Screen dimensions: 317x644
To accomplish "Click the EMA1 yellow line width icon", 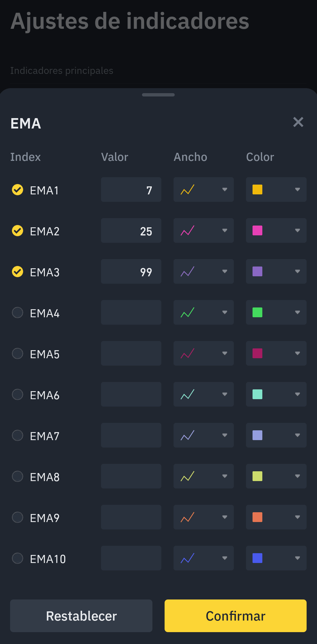I will click(187, 190).
